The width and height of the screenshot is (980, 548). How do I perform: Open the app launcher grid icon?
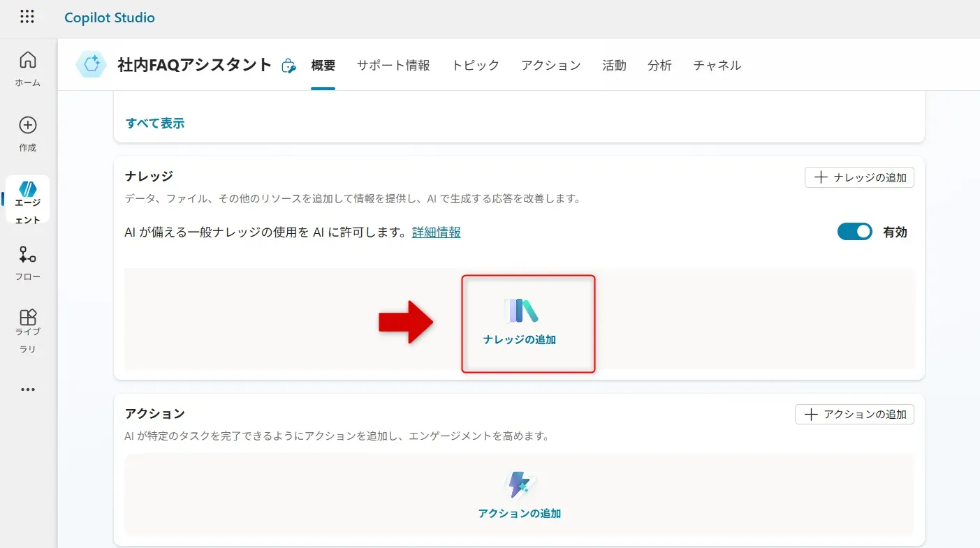click(x=27, y=17)
